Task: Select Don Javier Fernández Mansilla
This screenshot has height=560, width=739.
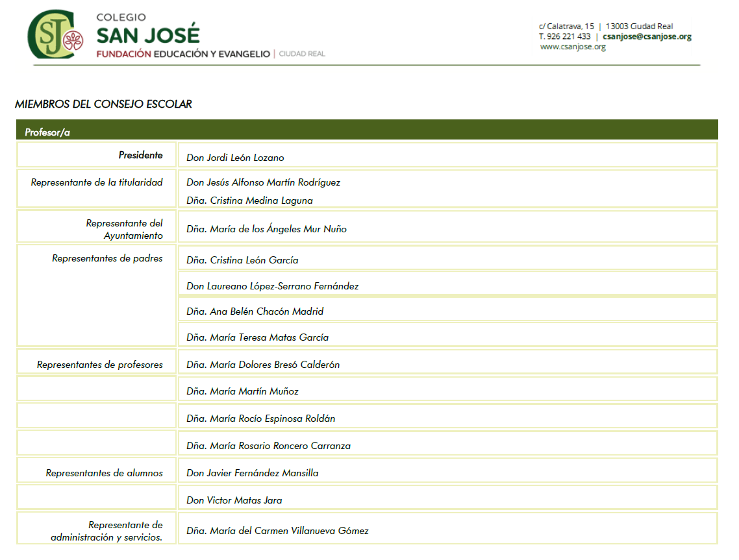Action: 252,473
